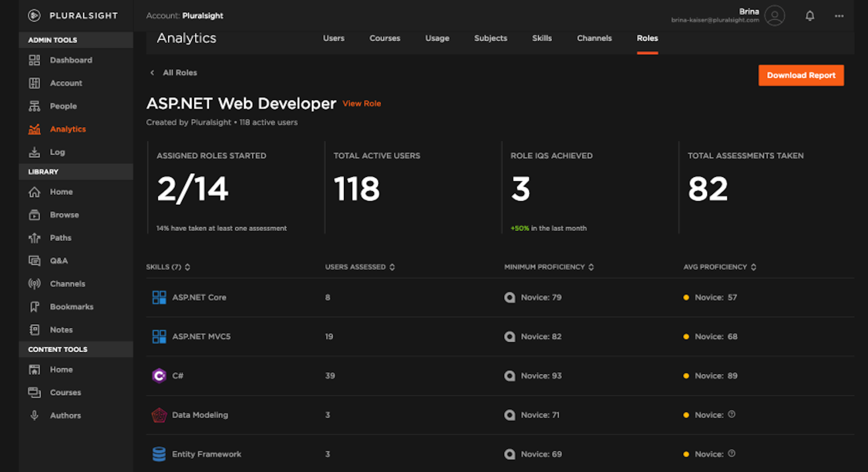Viewport: 868px width, 472px height.
Task: Click the C# skill logo in the skills list
Action: pos(159,376)
